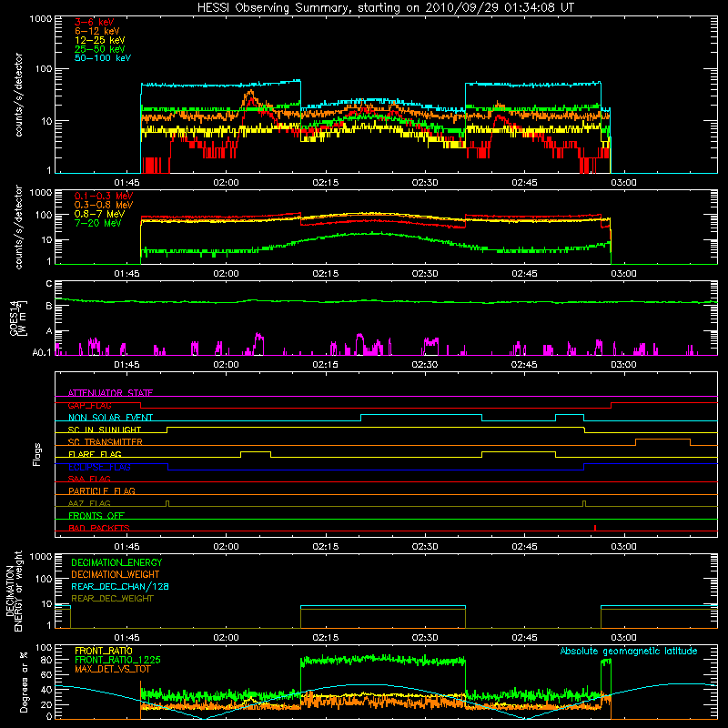The image size is (728, 728).
Task: Click the raised segment of SC_TRANSMITTER line
Action: point(662,440)
